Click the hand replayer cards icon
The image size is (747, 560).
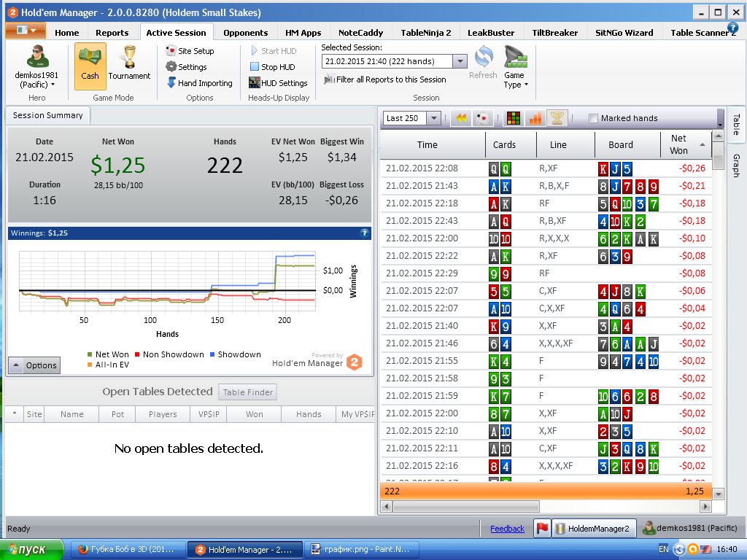point(483,118)
